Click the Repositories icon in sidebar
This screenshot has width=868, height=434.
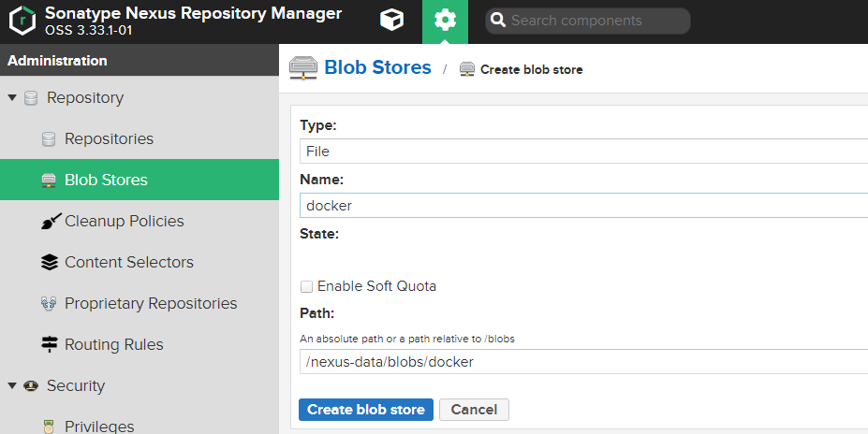[x=49, y=138]
